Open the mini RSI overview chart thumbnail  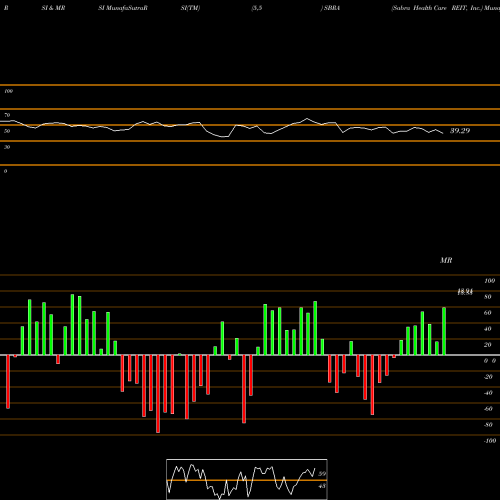point(247,479)
